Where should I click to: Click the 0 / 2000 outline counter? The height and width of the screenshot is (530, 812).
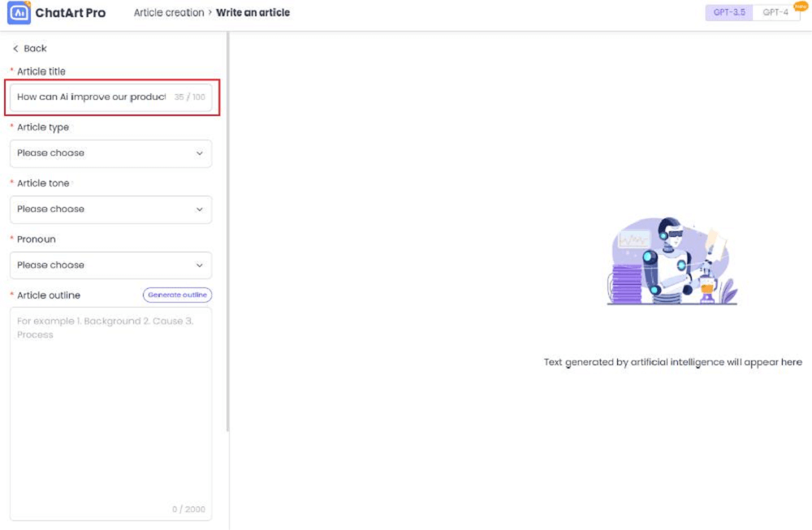(x=188, y=509)
